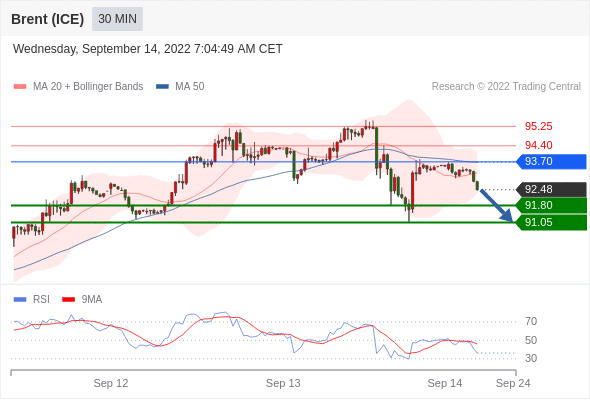Select the 91.80 green support tag
Image resolution: width=590 pixels, height=400 pixels.
tap(551, 205)
